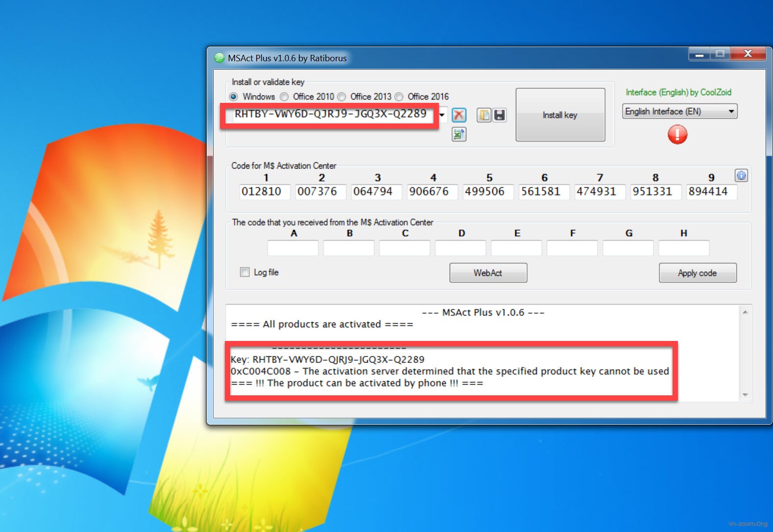Click the WebAct button
Screen dimensions: 773x532
pyautogui.click(x=488, y=273)
